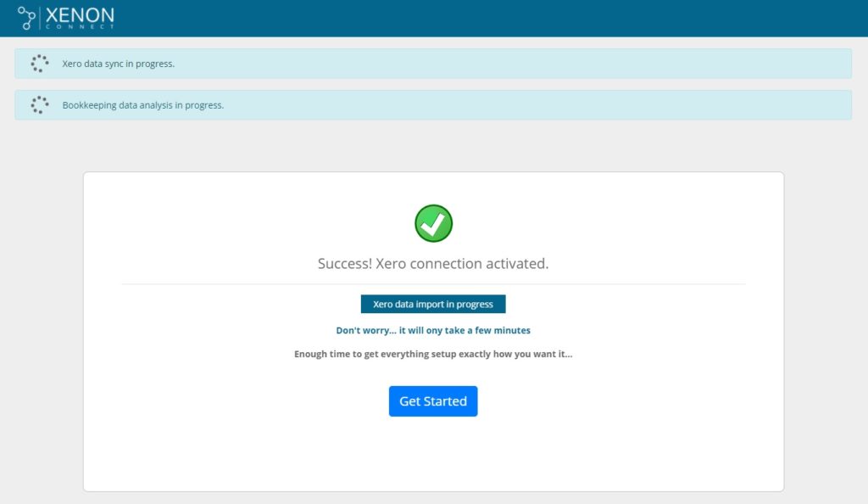The width and height of the screenshot is (868, 504).
Task: Click 'Success! Xero connection activated.' heading
Action: coord(433,264)
